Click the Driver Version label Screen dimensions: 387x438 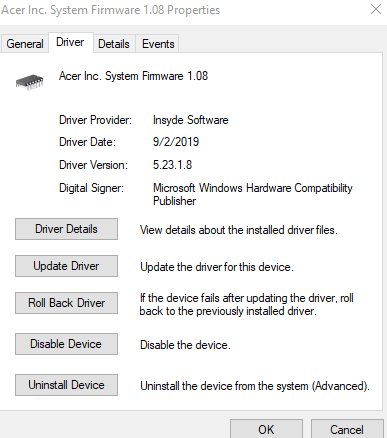pyautogui.click(x=93, y=165)
